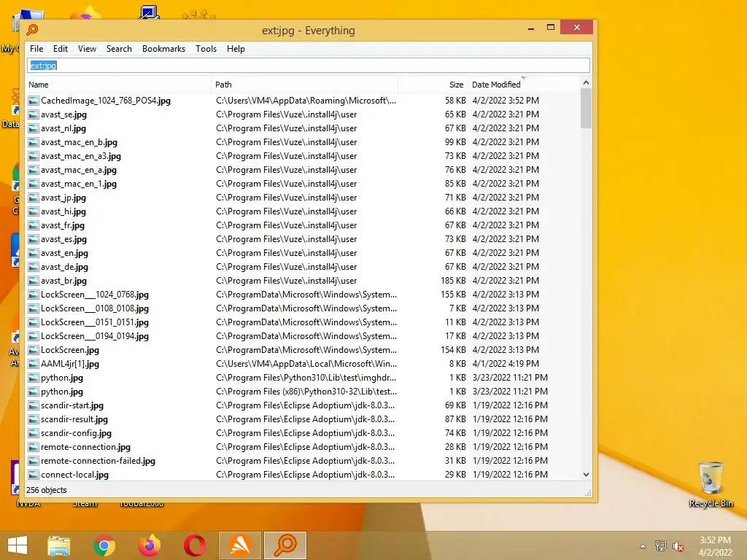The width and height of the screenshot is (747, 560).
Task: Click the 185 KB size of avast_br.jpg
Action: tap(453, 281)
